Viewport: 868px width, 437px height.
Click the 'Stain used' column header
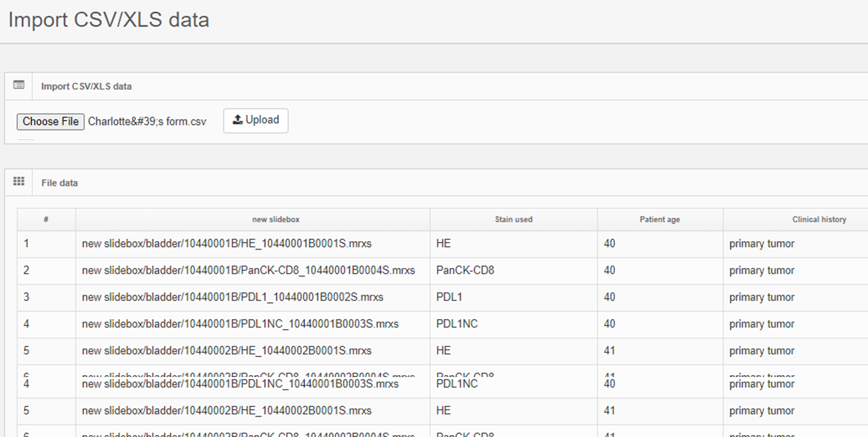point(513,219)
